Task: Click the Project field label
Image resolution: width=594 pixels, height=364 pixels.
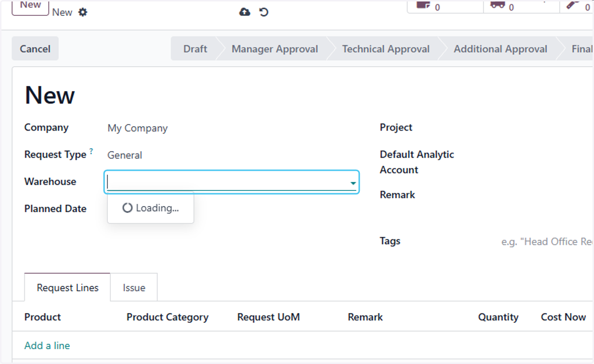Action: pyautogui.click(x=396, y=128)
